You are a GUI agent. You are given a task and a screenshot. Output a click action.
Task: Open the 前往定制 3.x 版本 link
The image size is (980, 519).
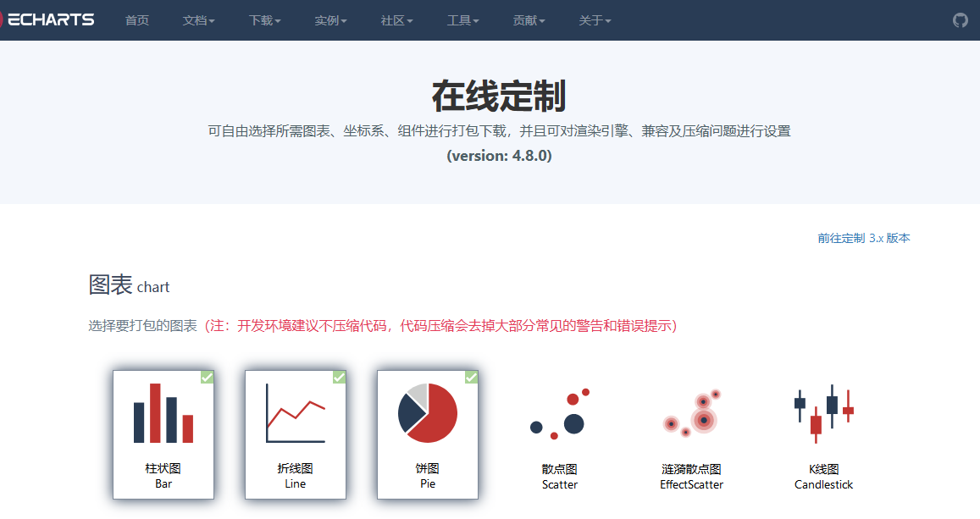coord(864,238)
